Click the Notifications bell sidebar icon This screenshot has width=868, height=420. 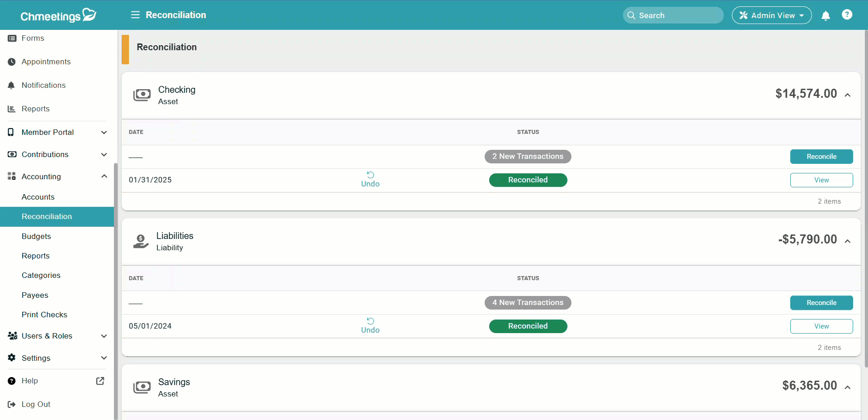[x=11, y=85]
